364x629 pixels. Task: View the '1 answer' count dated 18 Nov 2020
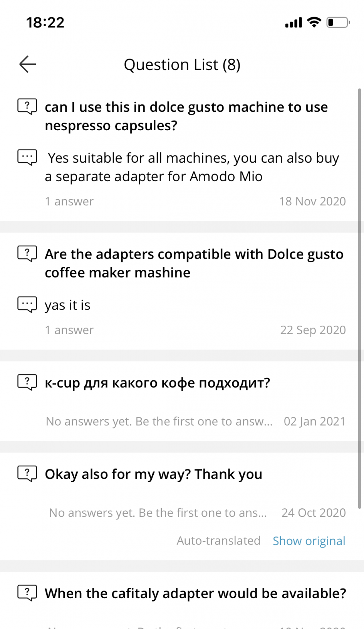coord(69,201)
